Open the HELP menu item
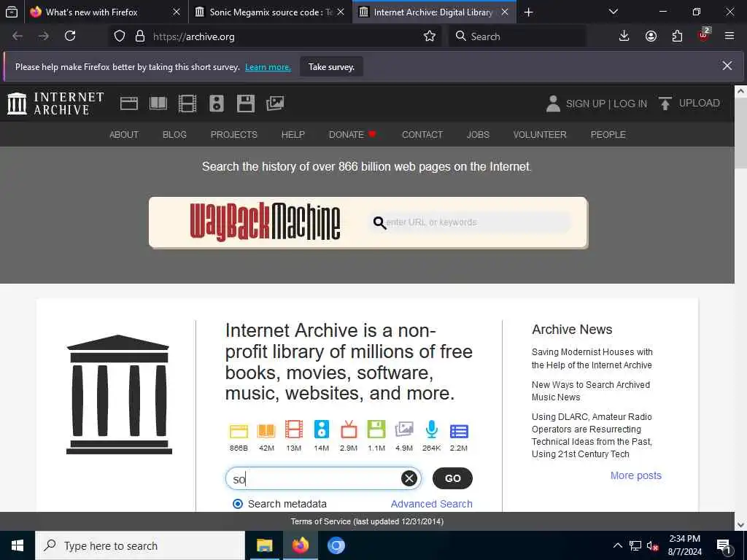 pyautogui.click(x=293, y=135)
